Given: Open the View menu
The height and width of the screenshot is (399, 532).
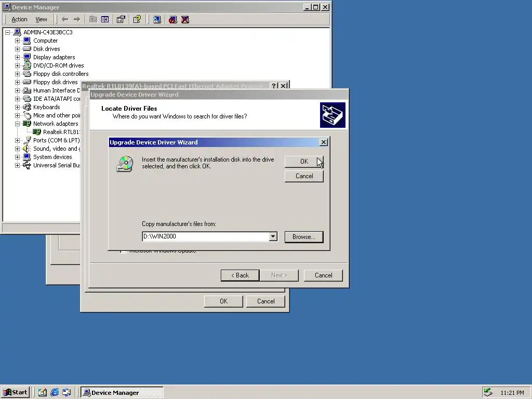Looking at the screenshot, I should (x=41, y=19).
